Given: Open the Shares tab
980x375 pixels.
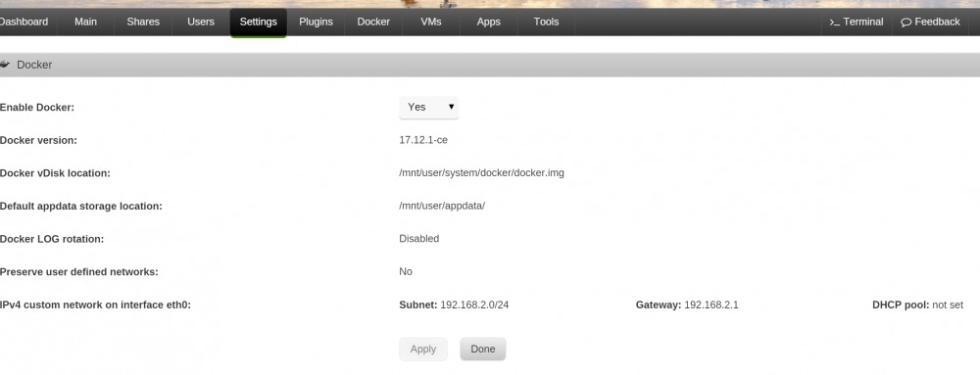Looking at the screenshot, I should click(x=143, y=22).
